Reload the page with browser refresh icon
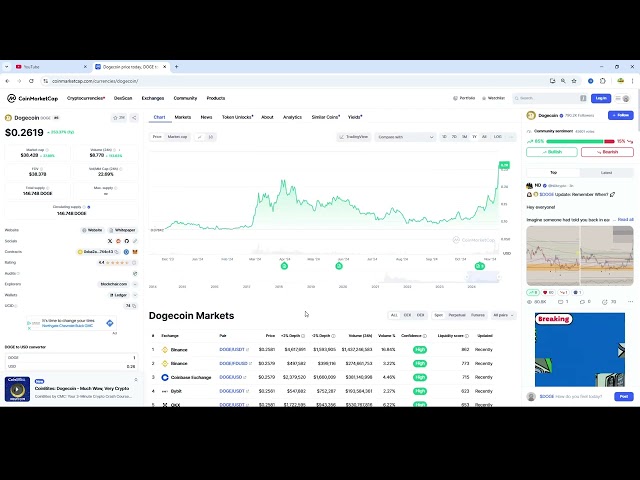Screen dimensions: 640x480 [x=31, y=80]
